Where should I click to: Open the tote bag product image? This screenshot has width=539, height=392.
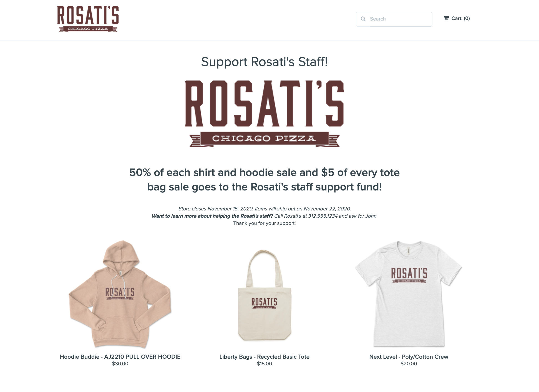click(265, 295)
